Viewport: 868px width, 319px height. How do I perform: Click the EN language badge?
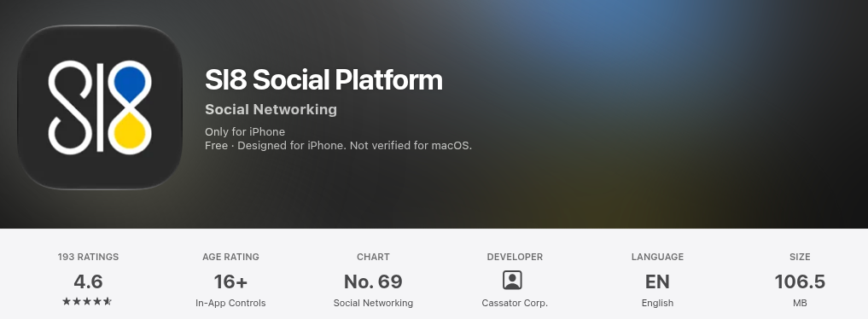pyautogui.click(x=657, y=281)
